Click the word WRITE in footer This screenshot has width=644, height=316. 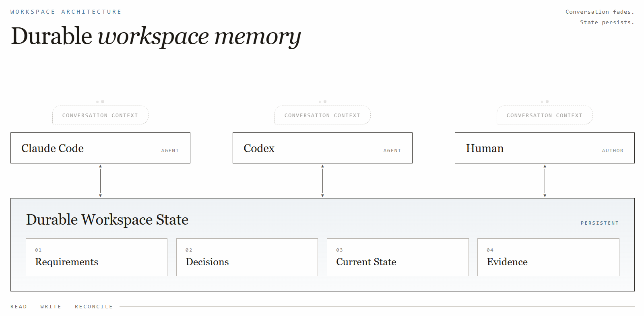(x=51, y=306)
